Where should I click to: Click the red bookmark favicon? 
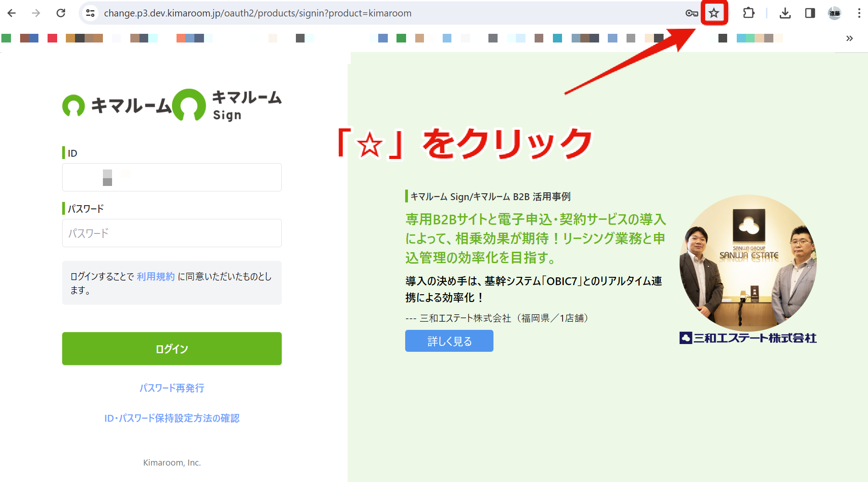point(52,38)
